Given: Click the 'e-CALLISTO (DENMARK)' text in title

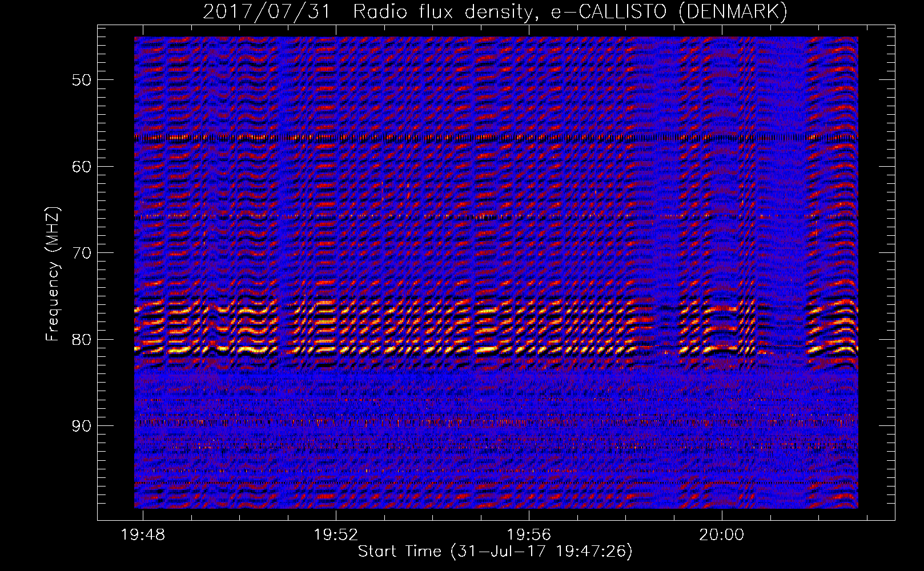Looking at the screenshot, I should (x=669, y=11).
